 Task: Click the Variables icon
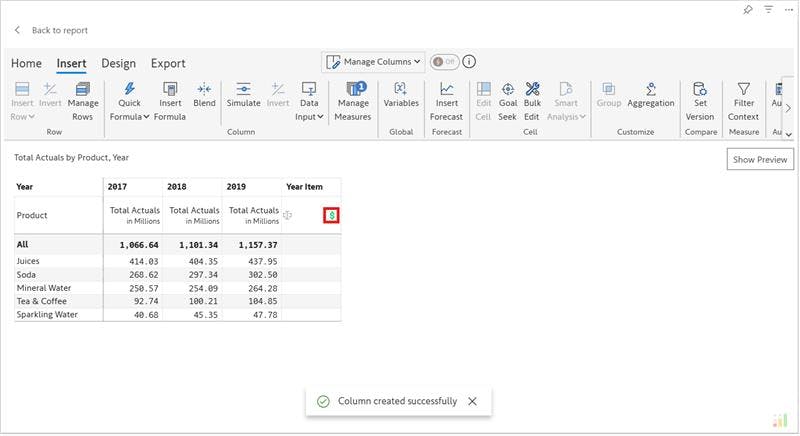coord(401,91)
